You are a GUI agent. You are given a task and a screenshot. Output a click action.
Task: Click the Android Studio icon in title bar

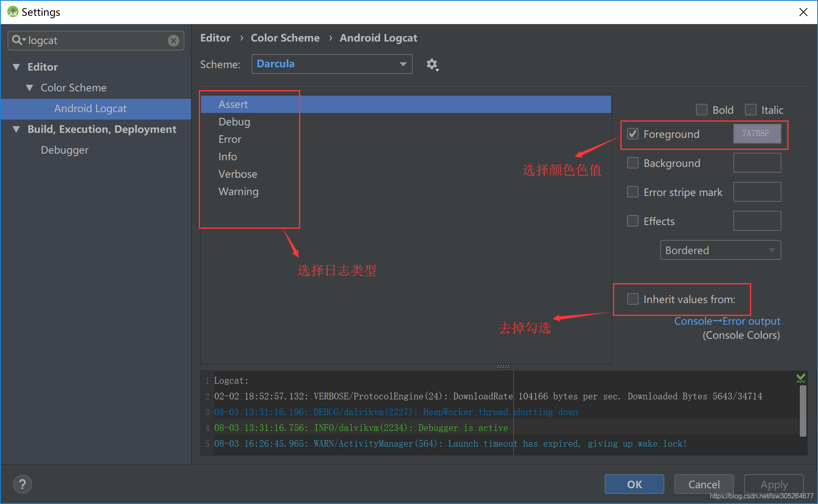coord(13,12)
